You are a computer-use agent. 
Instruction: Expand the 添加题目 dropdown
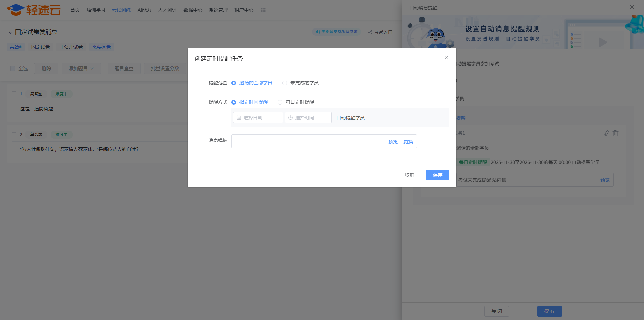click(x=81, y=68)
